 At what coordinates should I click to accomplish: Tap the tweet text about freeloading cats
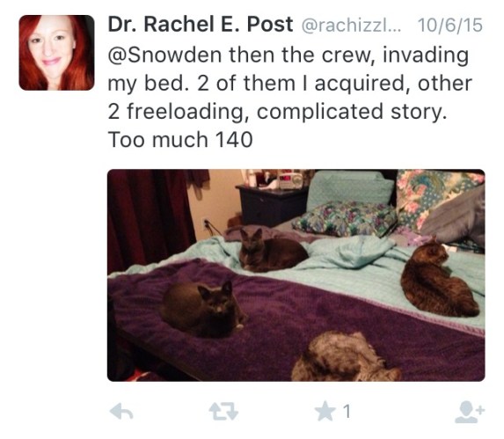pos(289,98)
